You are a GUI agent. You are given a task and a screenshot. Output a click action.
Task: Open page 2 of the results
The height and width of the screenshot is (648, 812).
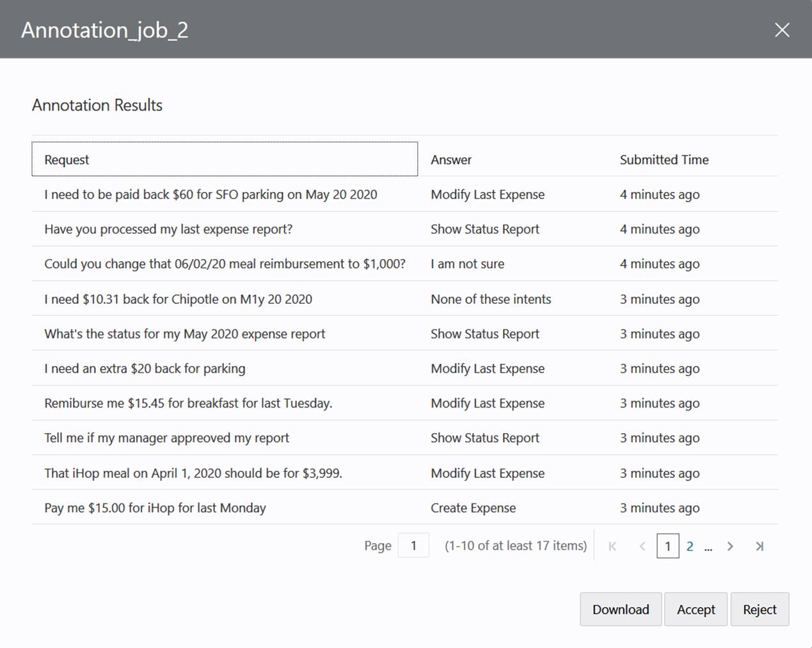690,546
